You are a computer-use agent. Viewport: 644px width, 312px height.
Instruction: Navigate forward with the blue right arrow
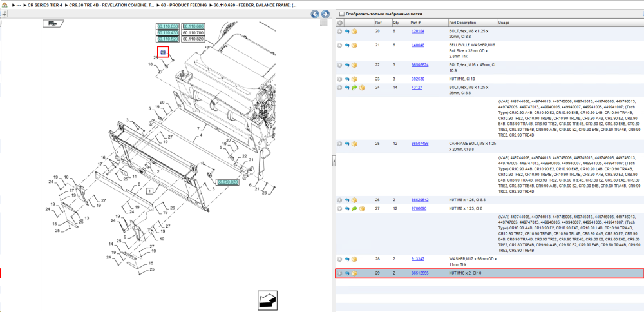325,14
